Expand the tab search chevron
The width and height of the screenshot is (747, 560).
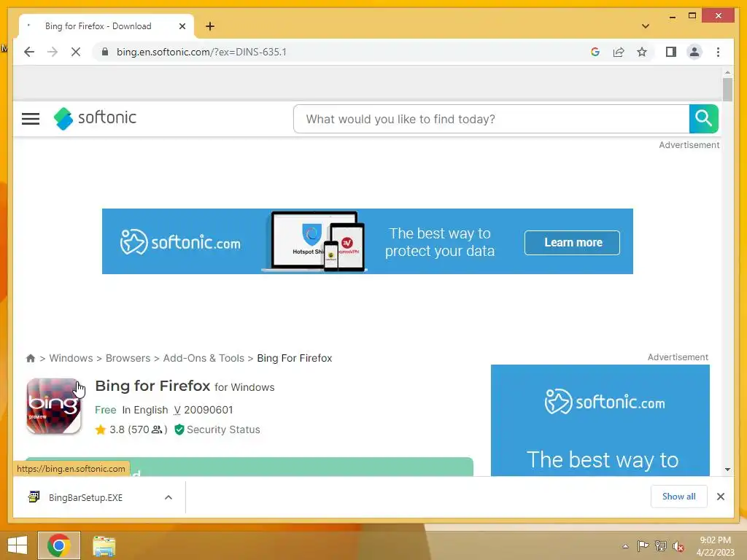pos(645,26)
